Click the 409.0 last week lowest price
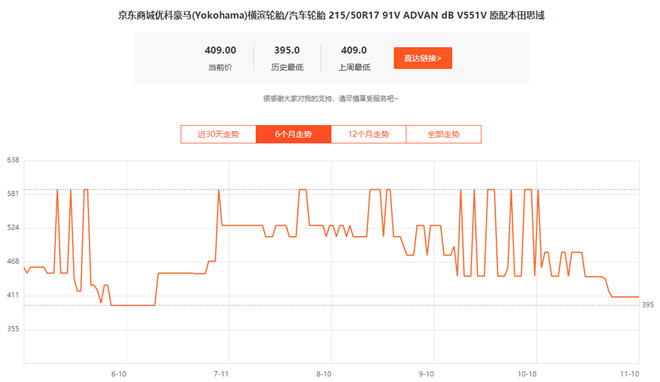The image size is (660, 382). (x=354, y=50)
